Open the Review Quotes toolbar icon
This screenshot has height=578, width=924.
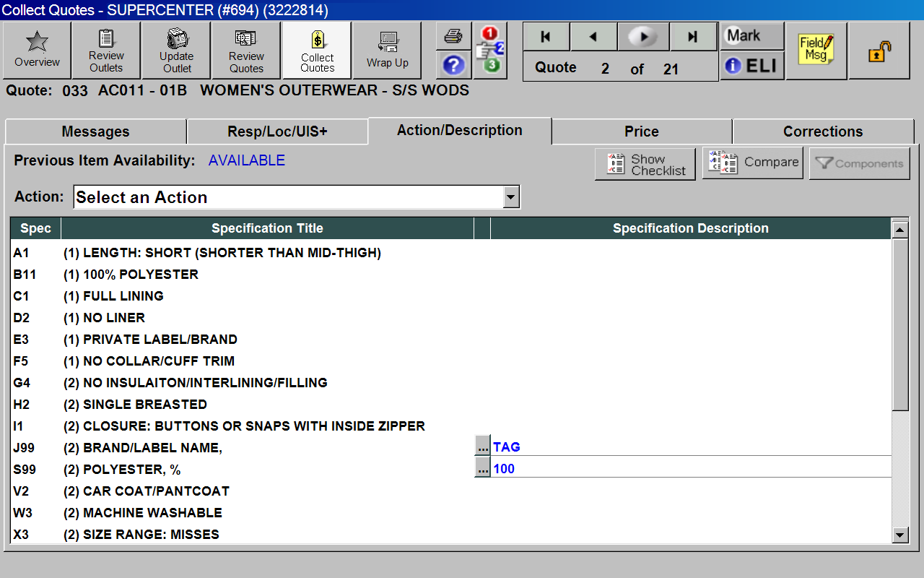(x=246, y=50)
